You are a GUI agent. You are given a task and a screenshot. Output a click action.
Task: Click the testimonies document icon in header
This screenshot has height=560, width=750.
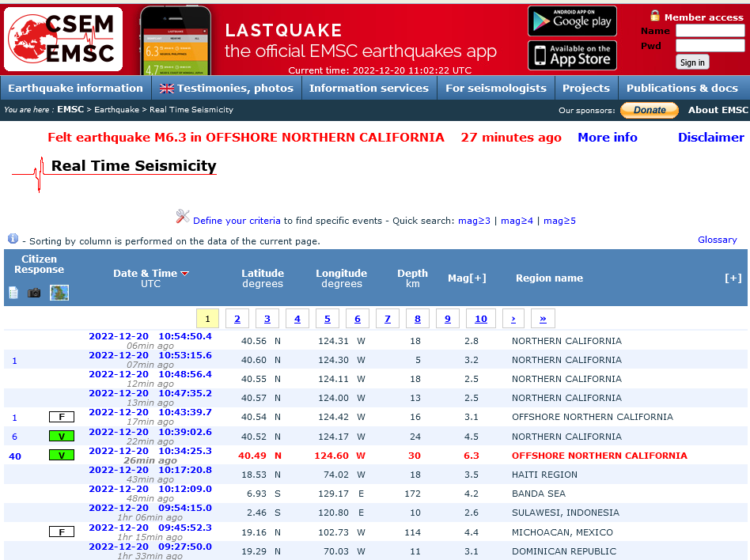coord(13,293)
